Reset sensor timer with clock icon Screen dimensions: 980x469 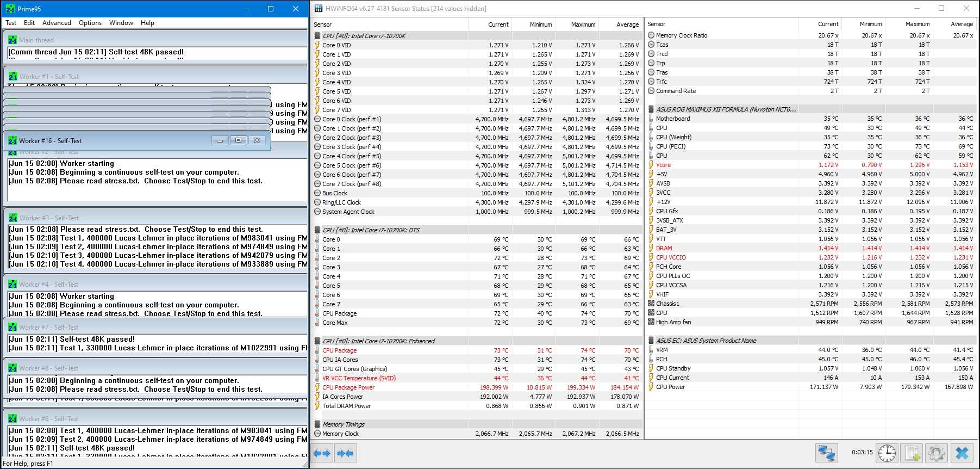[887, 453]
